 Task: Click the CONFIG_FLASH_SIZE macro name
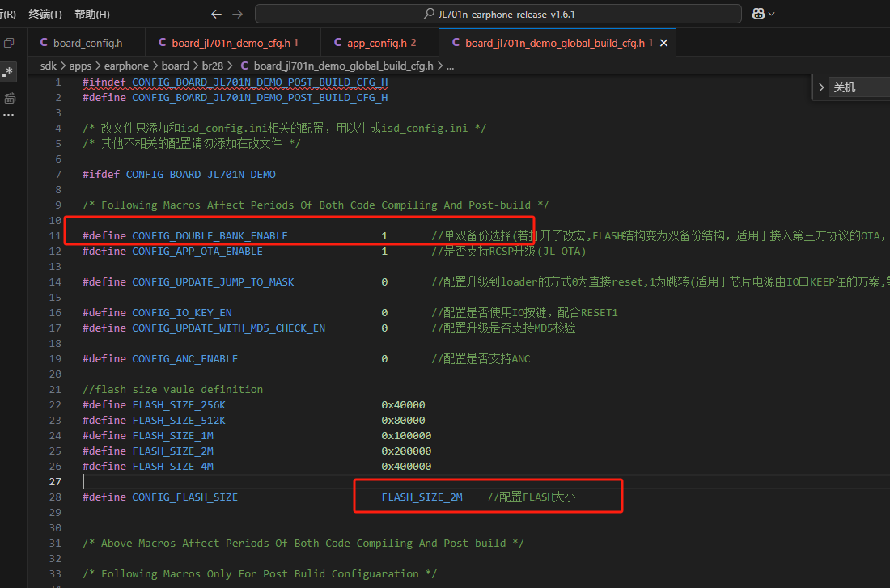pyautogui.click(x=185, y=497)
